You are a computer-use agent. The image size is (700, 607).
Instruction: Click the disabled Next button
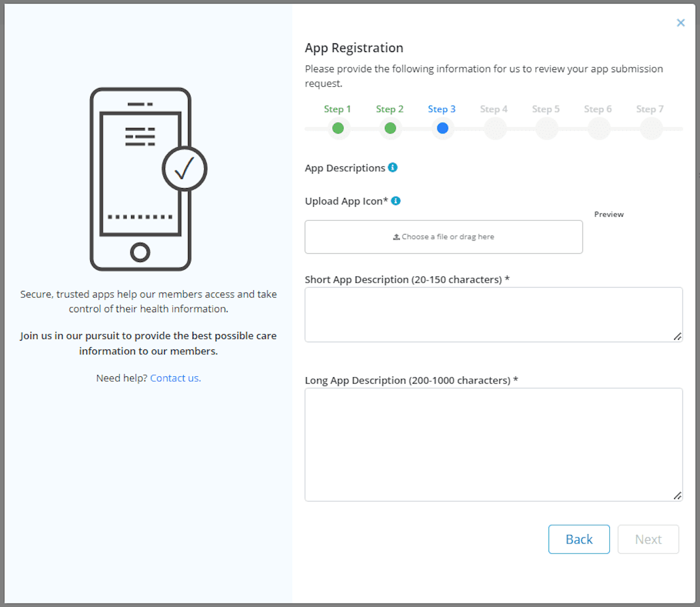(648, 539)
